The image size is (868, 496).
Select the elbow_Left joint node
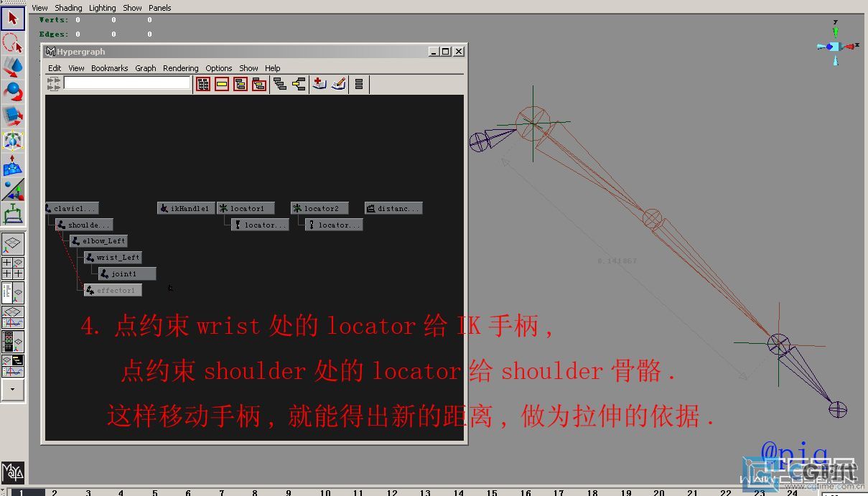pos(99,241)
